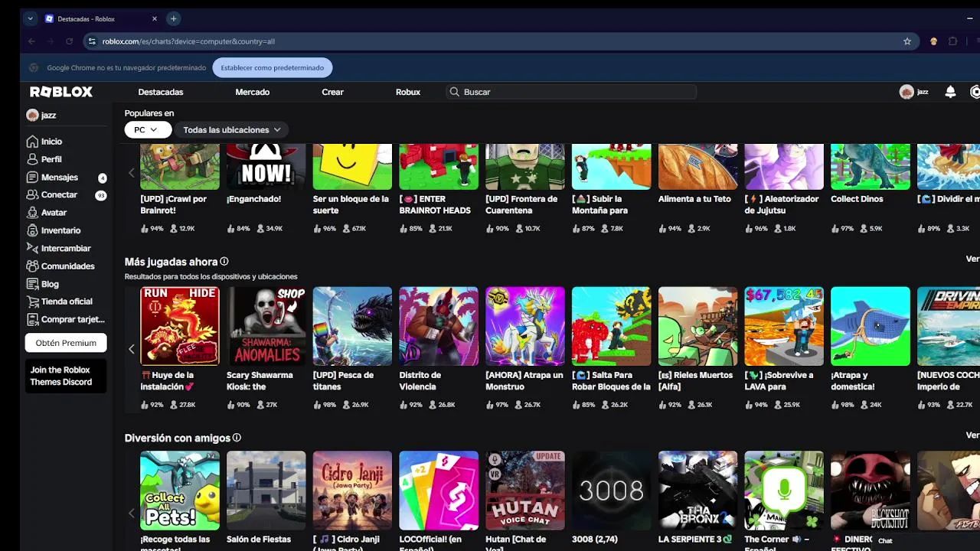980x551 pixels.
Task: Open Chrome tab search dropdown
Action: pyautogui.click(x=30, y=18)
